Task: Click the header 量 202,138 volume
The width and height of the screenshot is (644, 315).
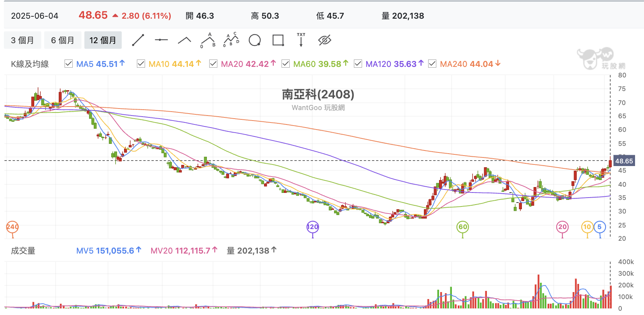Action: 403,16
